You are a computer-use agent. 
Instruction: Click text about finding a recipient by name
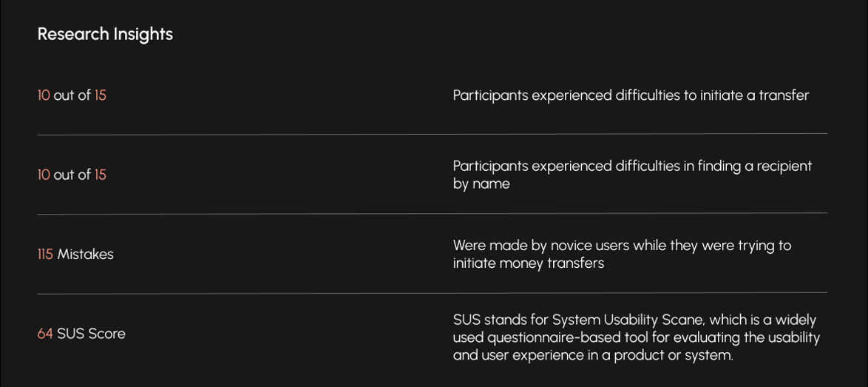(x=632, y=175)
